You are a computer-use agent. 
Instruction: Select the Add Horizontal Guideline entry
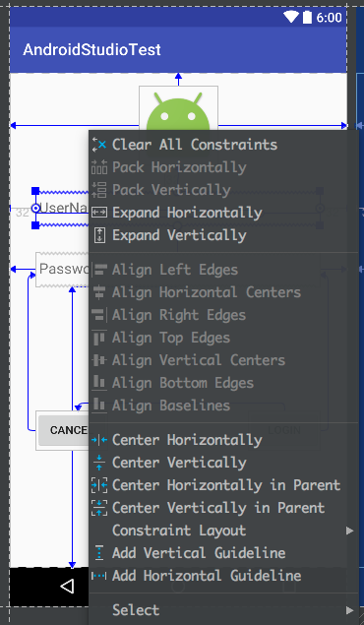tap(223, 576)
